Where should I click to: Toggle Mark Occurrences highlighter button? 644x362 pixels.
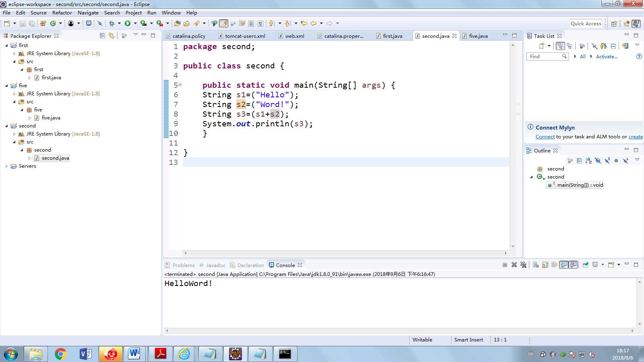click(224, 23)
